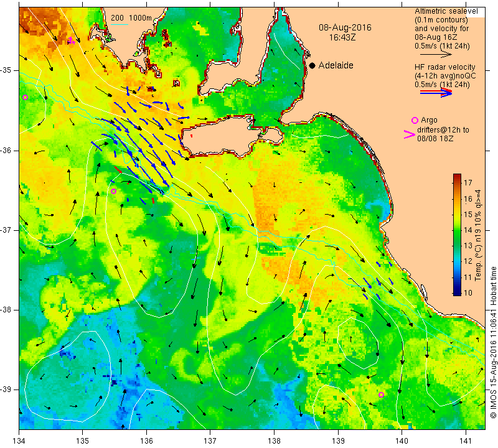Viewport: 498px width, 448px height.
Task: Click the cyan 200m contour legend line
Action: pos(120,24)
